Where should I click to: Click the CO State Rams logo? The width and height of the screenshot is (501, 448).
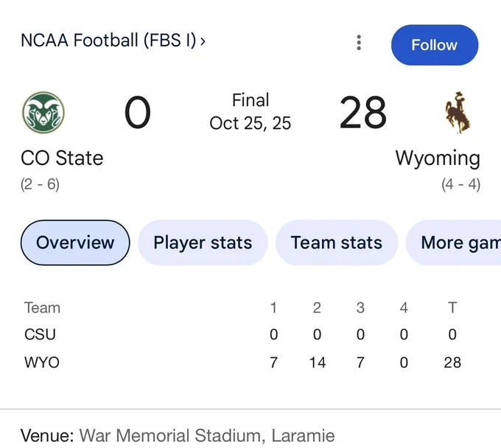43,113
